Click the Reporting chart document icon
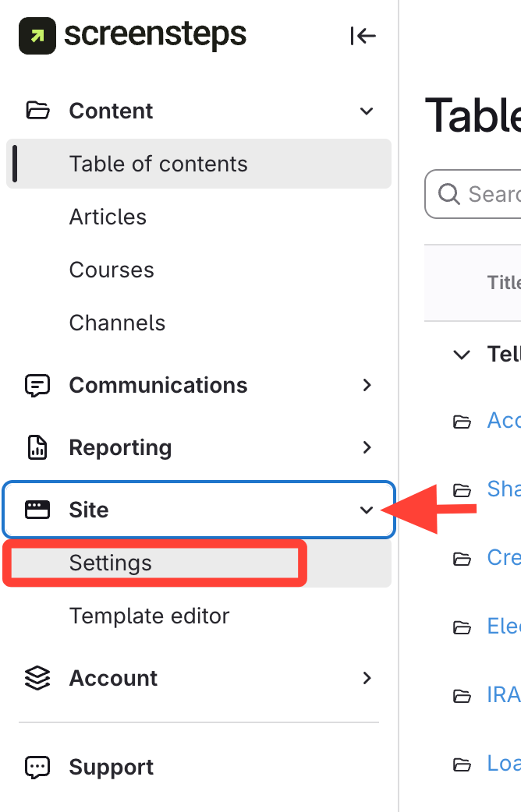521x812 pixels. click(37, 447)
